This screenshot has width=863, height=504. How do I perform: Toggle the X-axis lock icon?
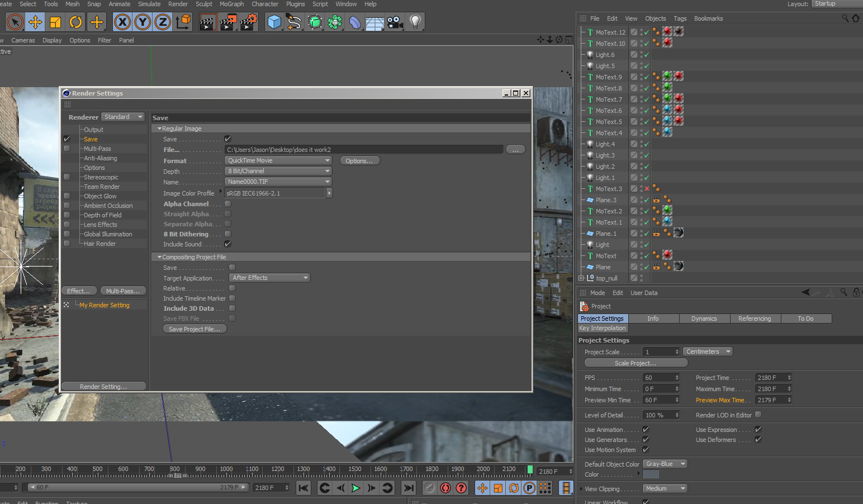pyautogui.click(x=122, y=22)
